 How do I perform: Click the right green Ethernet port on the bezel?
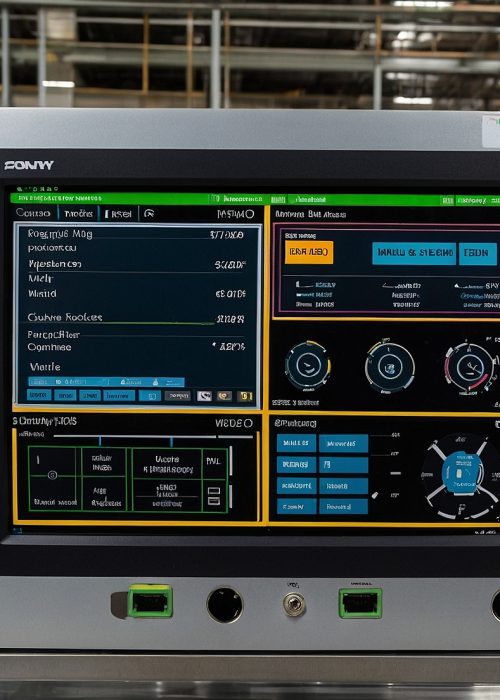click(360, 603)
